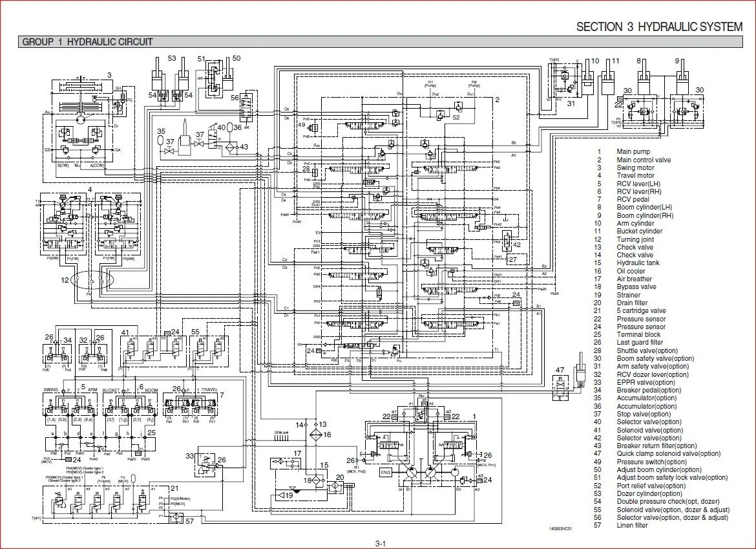756x549 pixels.
Task: Click the BUCKET label above RCV lever 6
Action: pos(111,390)
